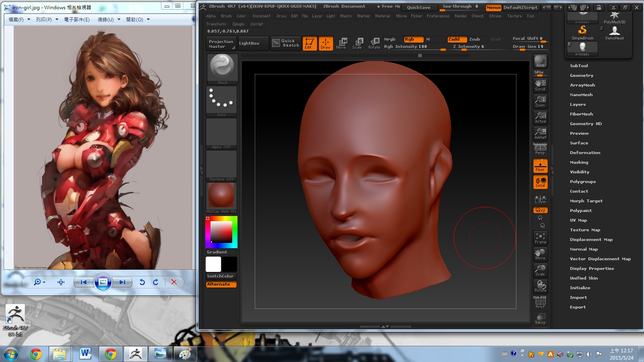The height and width of the screenshot is (362, 644).
Task: Expand the Masking palette section
Action: tap(579, 162)
